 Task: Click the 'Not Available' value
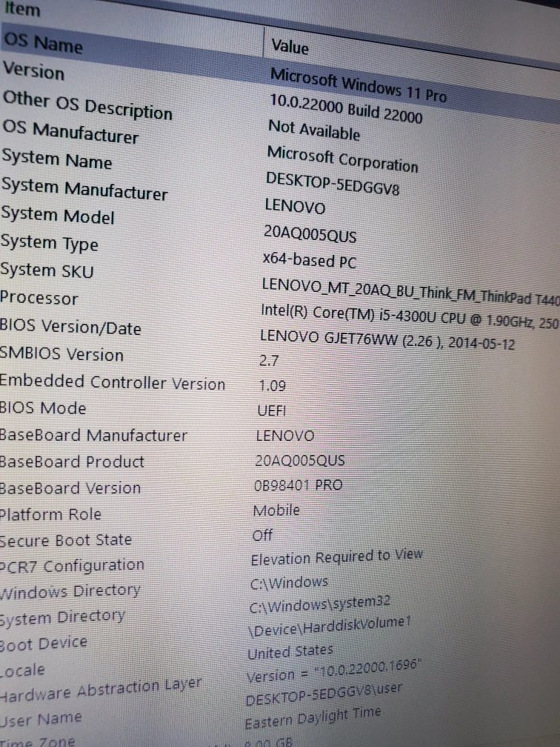[314, 130]
